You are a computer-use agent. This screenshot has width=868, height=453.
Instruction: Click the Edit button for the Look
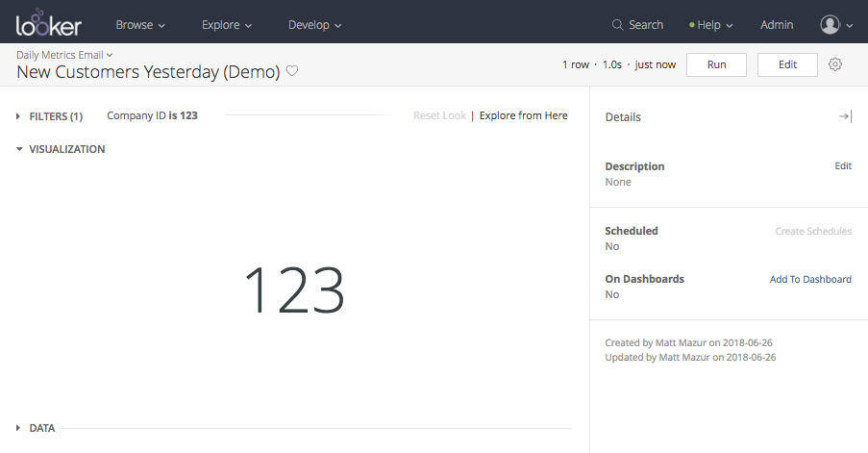pos(787,64)
